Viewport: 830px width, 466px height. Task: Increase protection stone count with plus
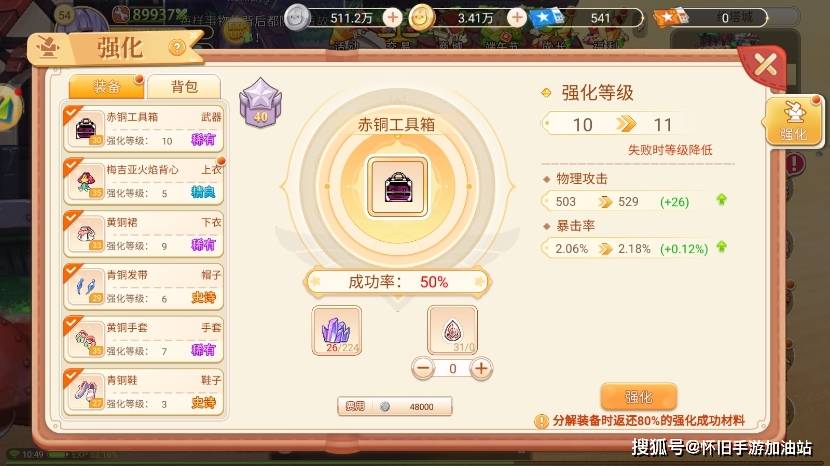click(x=481, y=368)
